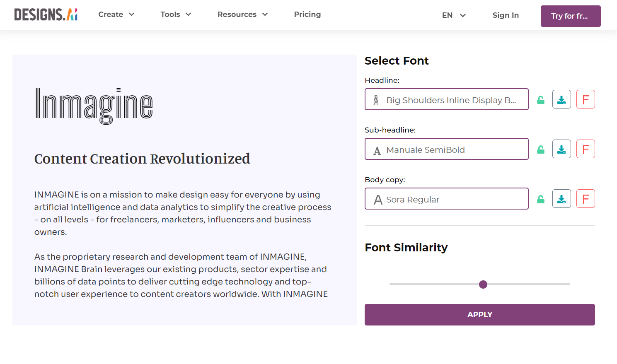This screenshot has height=364, width=617.
Task: Lock the Body copy font Sora Regular
Action: click(x=541, y=199)
